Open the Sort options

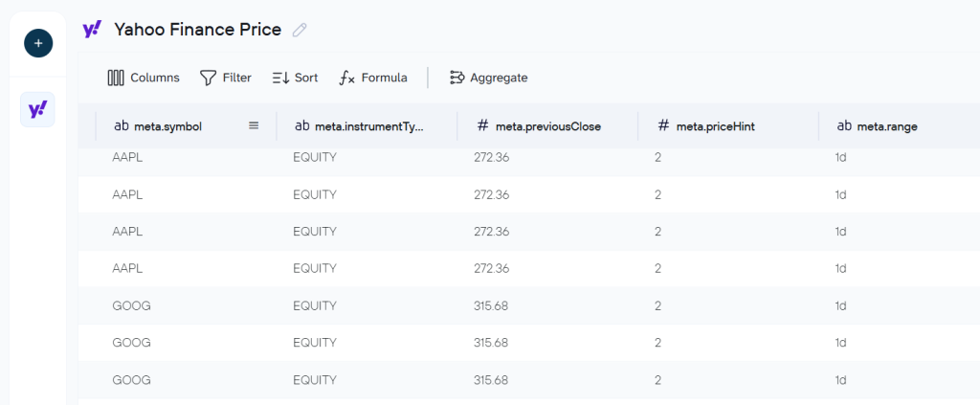295,78
